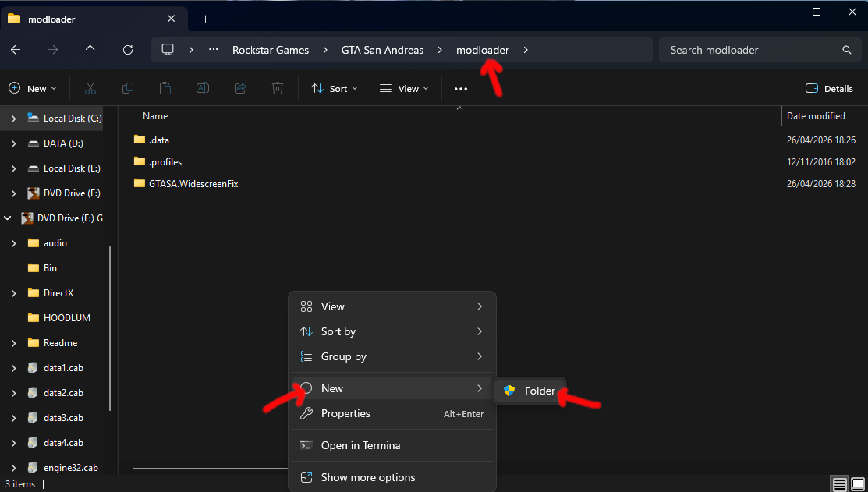Open the View submenu in context menu

392,306
